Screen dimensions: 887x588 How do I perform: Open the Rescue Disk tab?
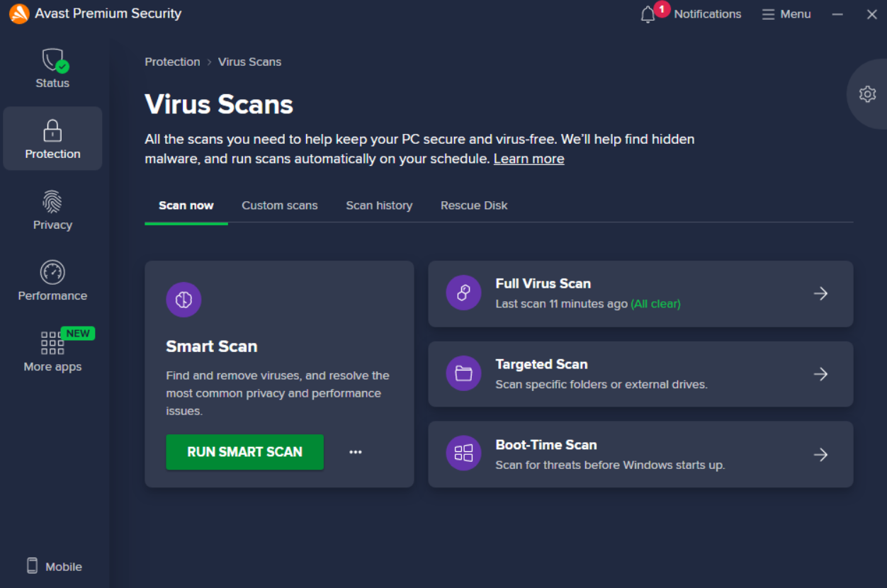tap(474, 205)
